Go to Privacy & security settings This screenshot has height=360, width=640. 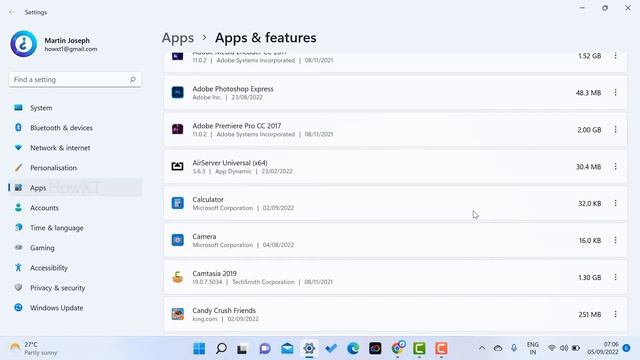[x=75, y=288]
